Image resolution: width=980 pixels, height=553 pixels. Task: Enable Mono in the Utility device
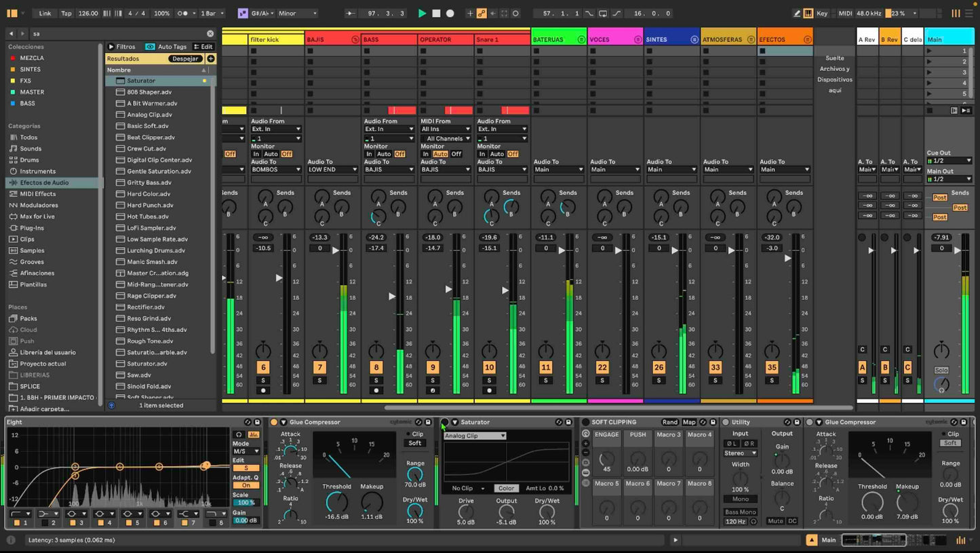point(740,499)
